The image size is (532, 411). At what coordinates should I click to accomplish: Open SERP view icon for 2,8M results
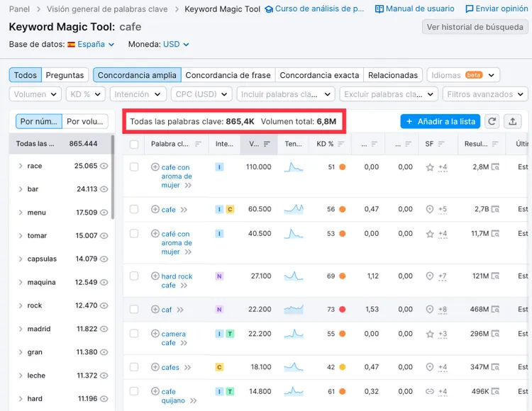495,167
